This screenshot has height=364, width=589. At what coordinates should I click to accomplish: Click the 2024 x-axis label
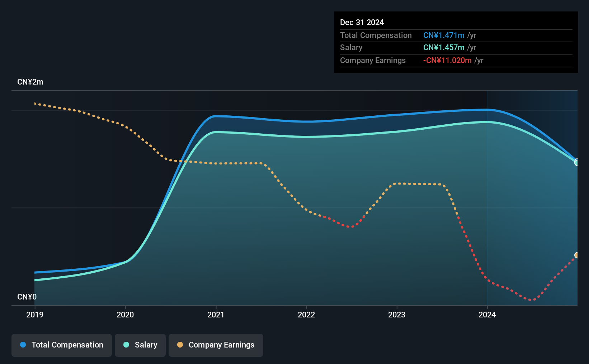pyautogui.click(x=487, y=315)
